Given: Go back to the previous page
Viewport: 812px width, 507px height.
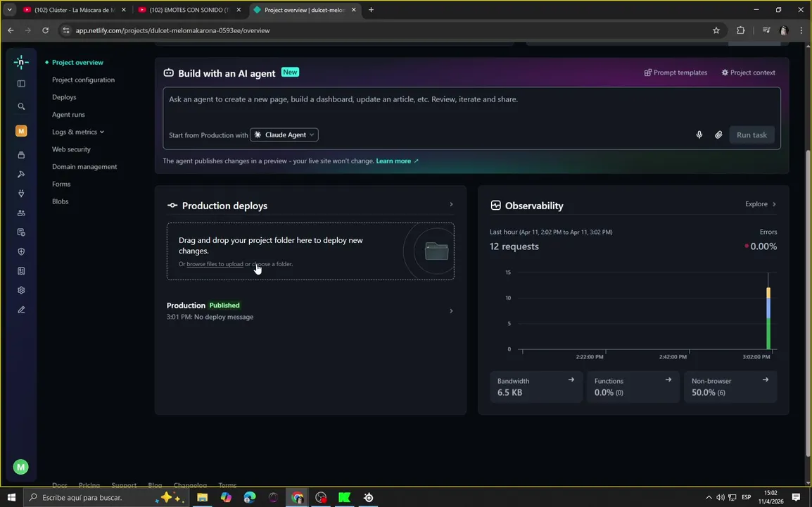Looking at the screenshot, I should [x=11, y=30].
